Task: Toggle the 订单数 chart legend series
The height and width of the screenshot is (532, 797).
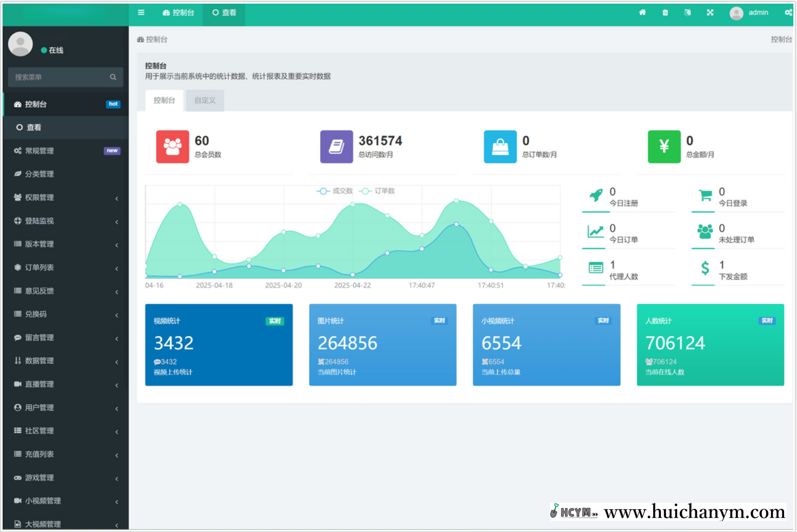Action: [378, 191]
